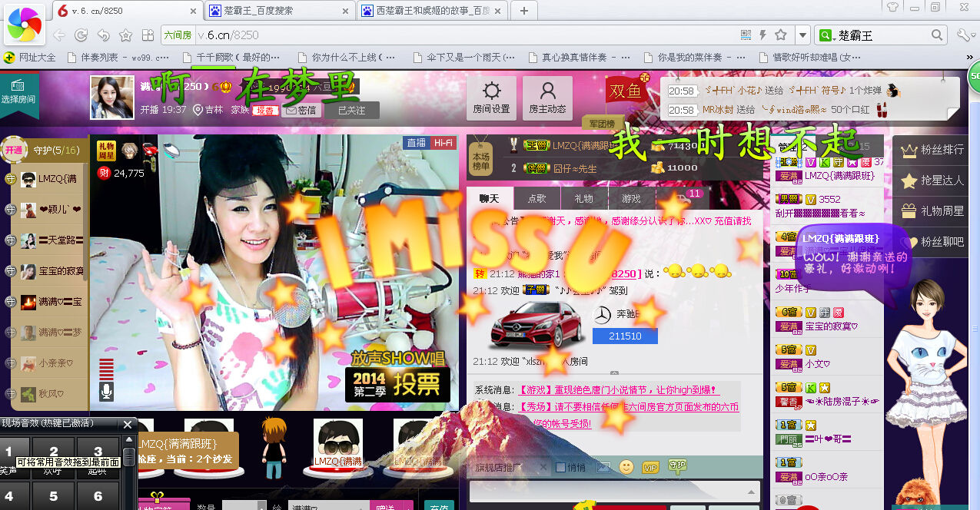Viewport: 980px width, 510px height.
Task: Select guardian LMZQ{满 in the list
Action: pos(43,179)
